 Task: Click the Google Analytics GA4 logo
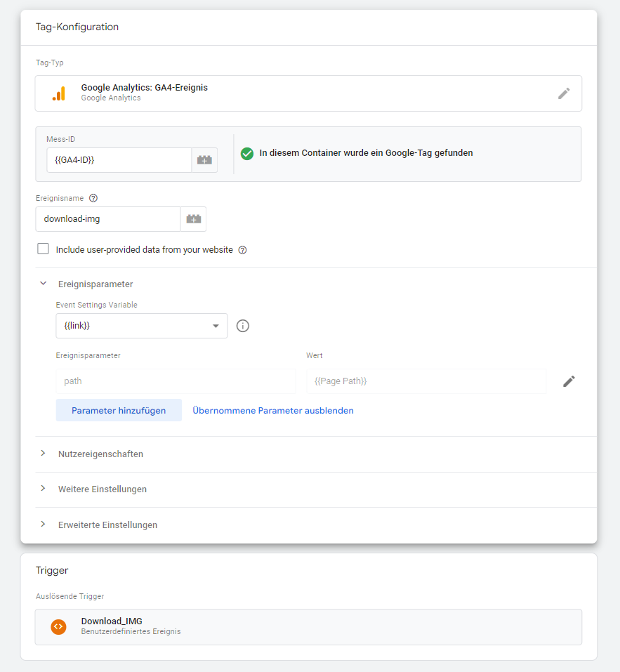[59, 93]
